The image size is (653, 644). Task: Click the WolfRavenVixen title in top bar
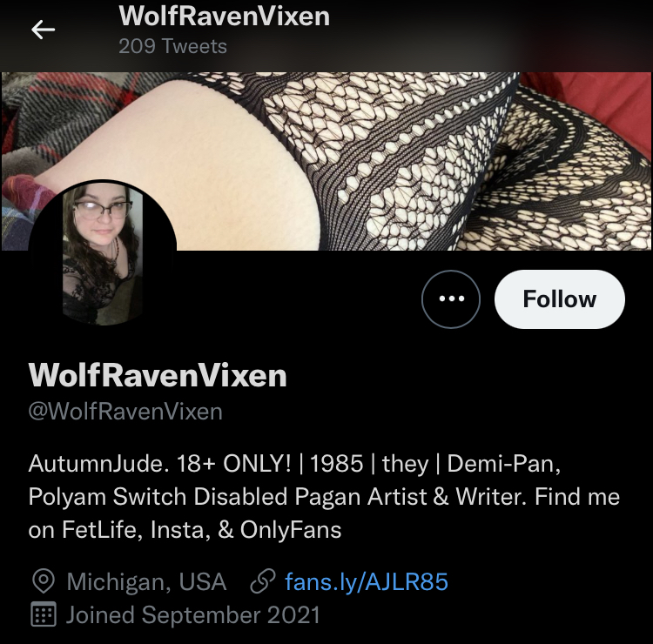tap(224, 17)
